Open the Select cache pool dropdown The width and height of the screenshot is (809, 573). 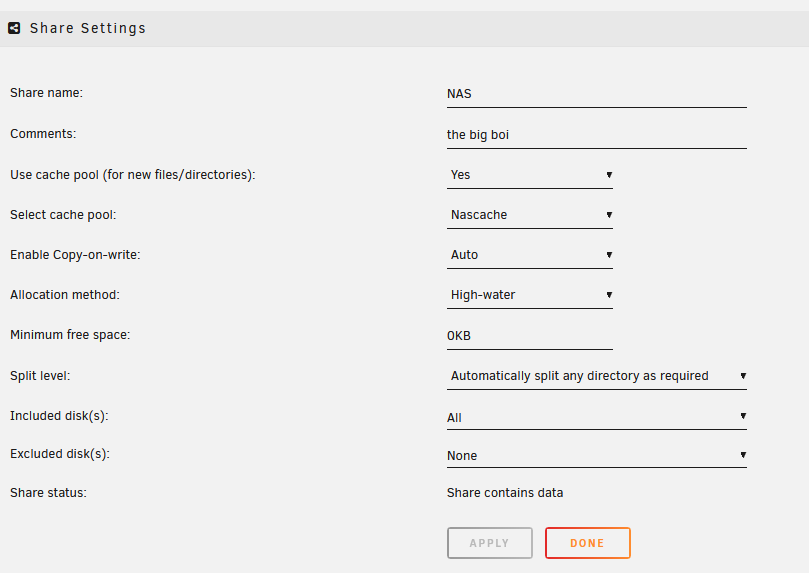point(530,215)
